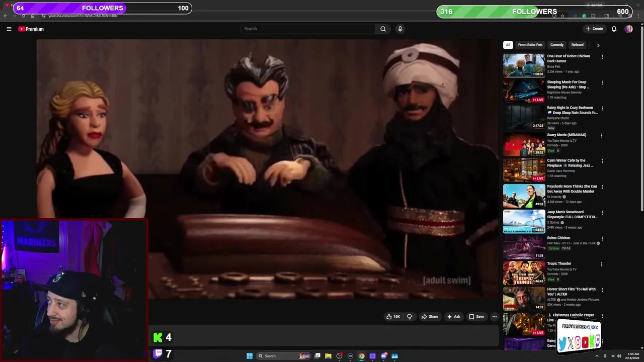Open options for Sleeping Music For Deep Sleeping
Image resolution: width=644 pixels, height=362 pixels.
(x=602, y=82)
